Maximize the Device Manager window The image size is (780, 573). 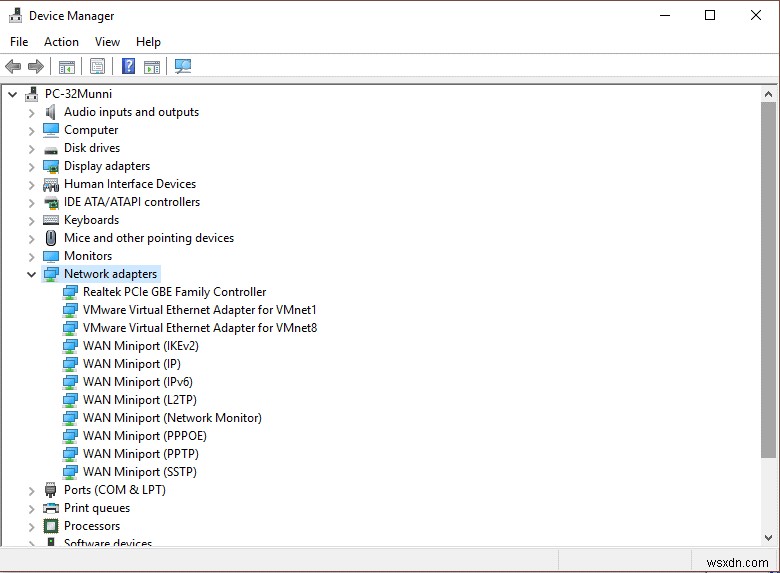(x=710, y=15)
